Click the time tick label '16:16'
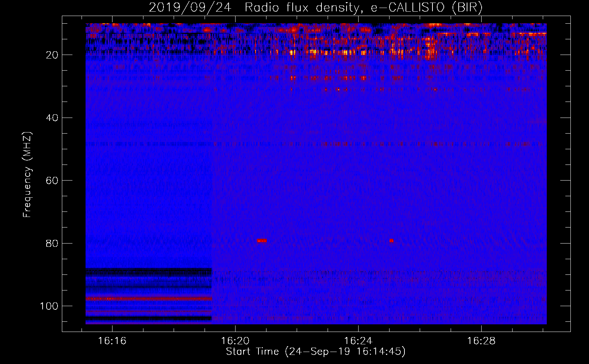This screenshot has width=589, height=364. click(112, 341)
